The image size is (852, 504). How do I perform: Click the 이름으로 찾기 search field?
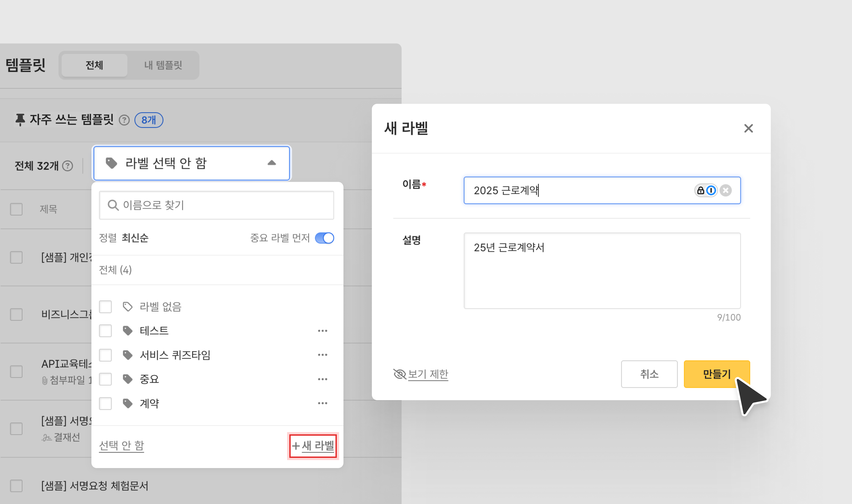click(x=221, y=205)
